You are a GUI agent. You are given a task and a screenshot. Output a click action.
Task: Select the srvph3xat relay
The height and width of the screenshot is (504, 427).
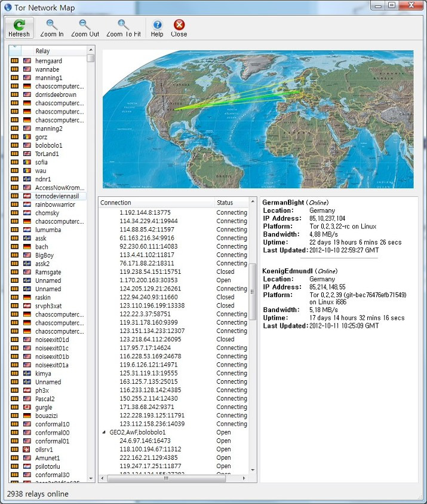coord(48,306)
